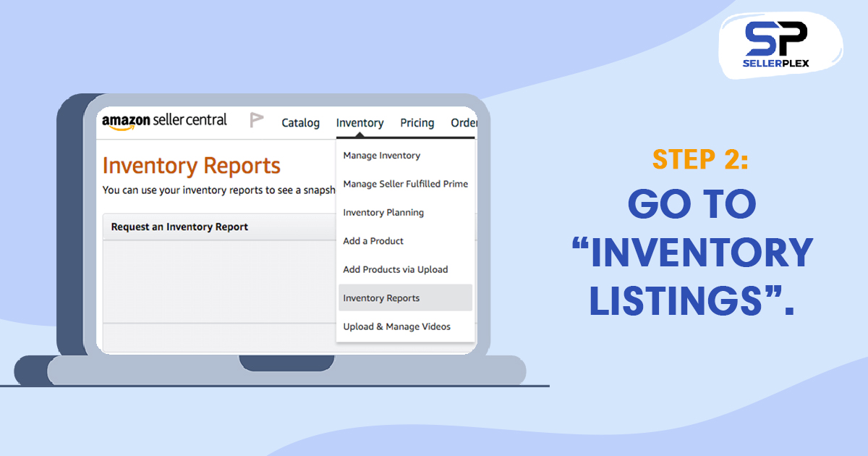Screen dimensions: 868x456
Task: Click the text starting 'You can use your inventory reports'
Action: [219, 190]
